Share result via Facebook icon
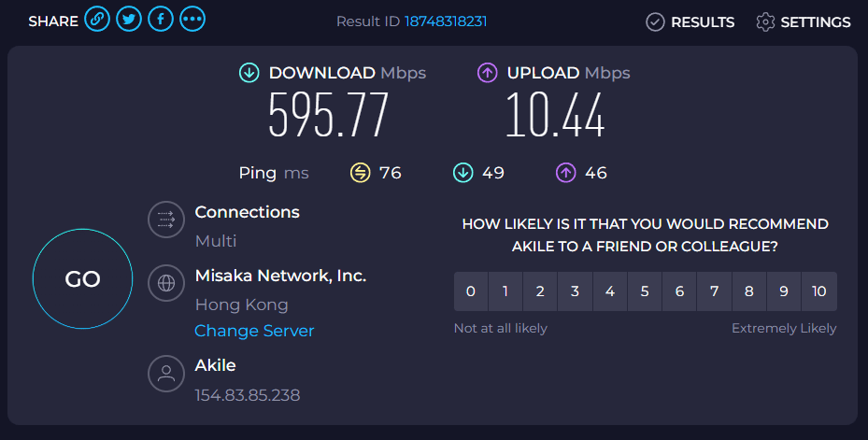This screenshot has height=440, width=868. 161,20
